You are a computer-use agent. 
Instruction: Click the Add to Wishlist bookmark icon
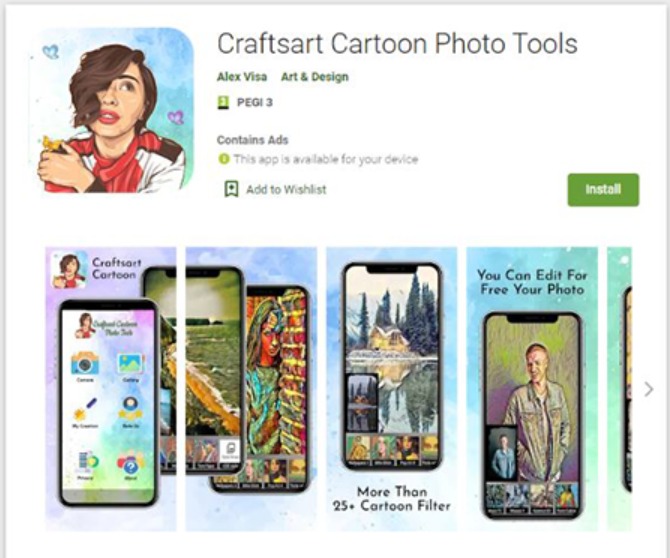point(232,189)
